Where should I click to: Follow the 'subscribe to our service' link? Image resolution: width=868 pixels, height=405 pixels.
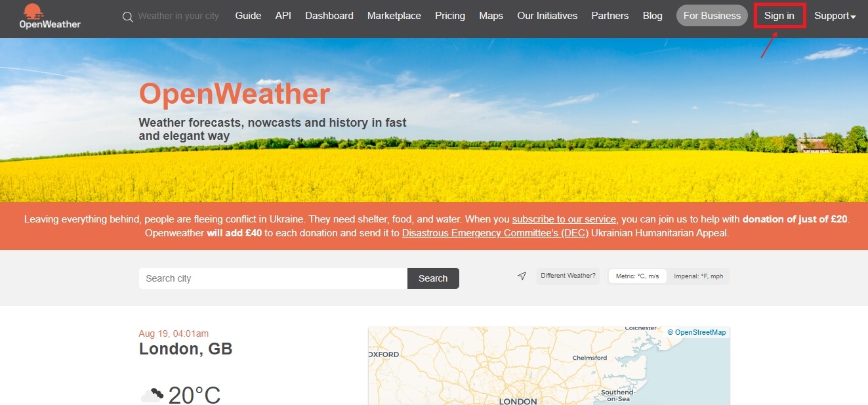tap(564, 219)
